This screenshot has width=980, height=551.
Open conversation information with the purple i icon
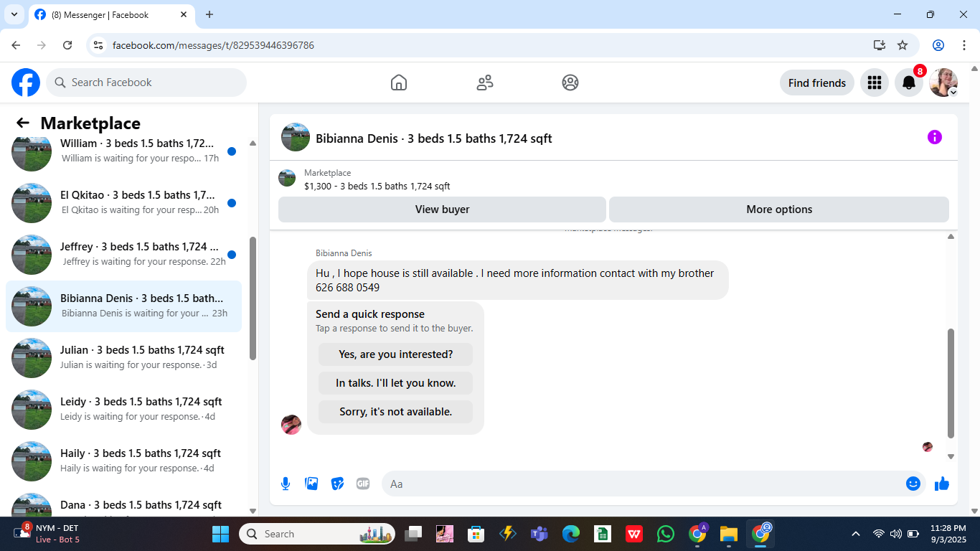tap(935, 137)
